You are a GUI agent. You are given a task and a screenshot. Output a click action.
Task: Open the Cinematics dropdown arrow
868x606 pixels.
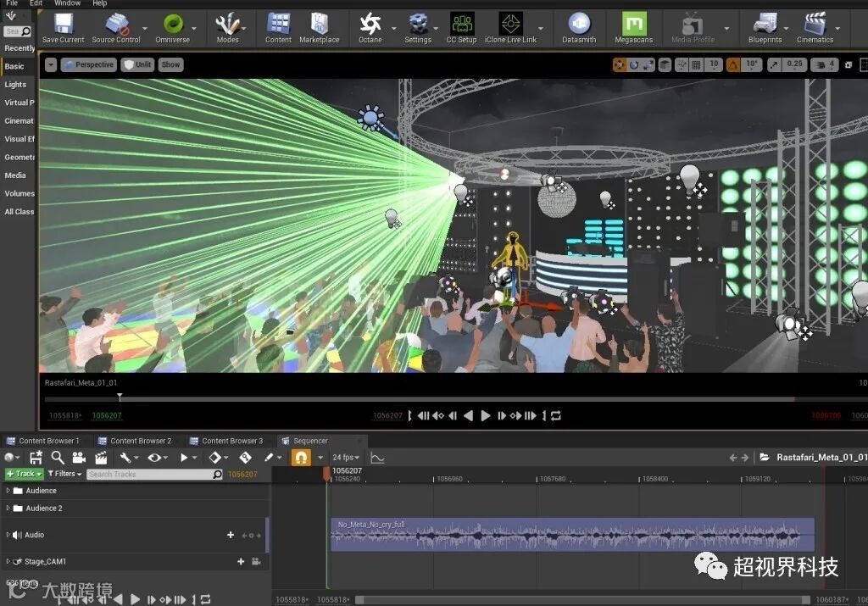point(837,28)
